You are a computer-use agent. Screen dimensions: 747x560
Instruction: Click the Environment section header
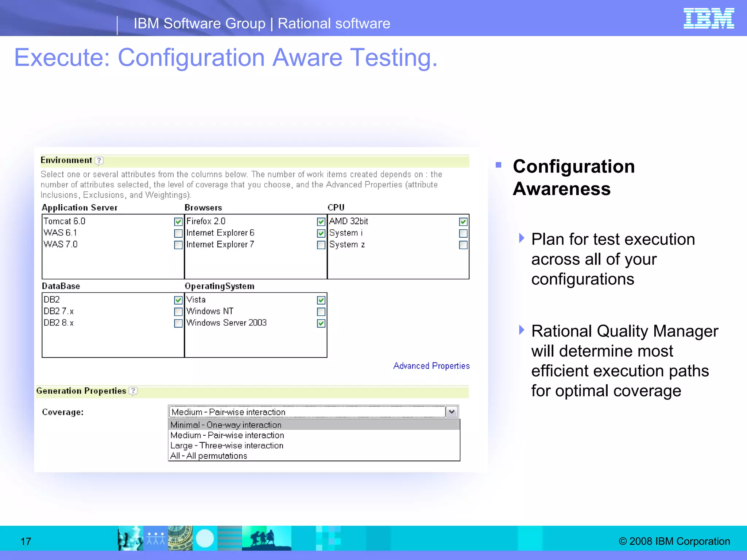coord(66,160)
